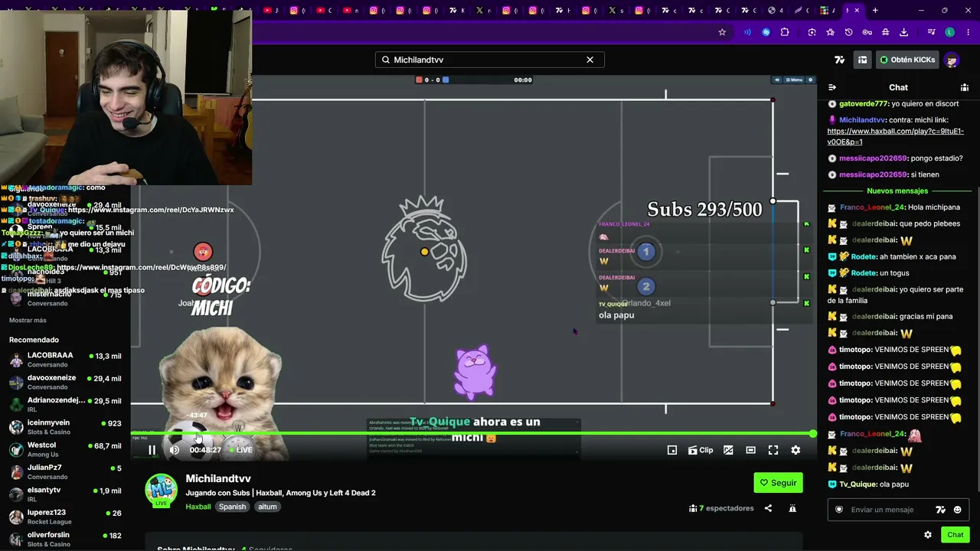Open oliverforslin recommended channel
The image size is (980, 551).
coord(65,539)
